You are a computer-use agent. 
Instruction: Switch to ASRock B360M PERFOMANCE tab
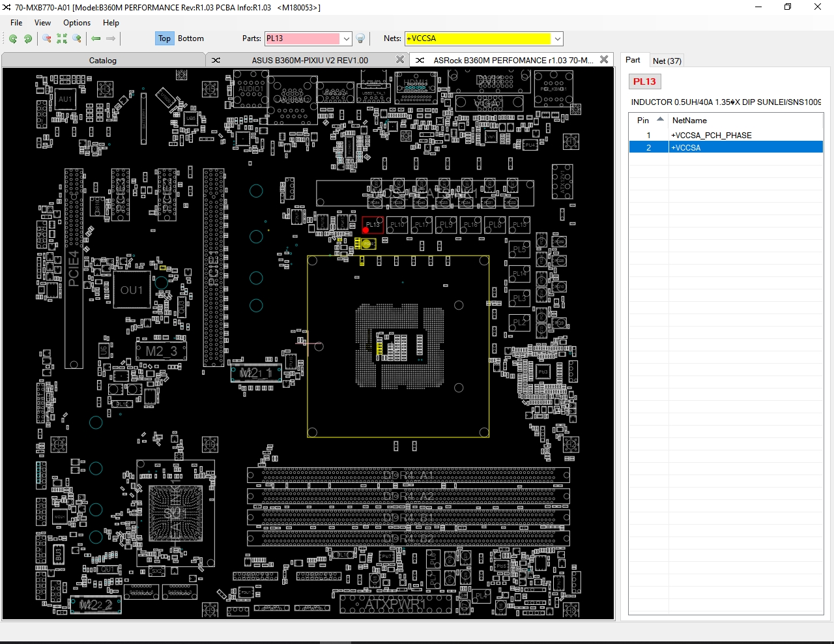513,60
